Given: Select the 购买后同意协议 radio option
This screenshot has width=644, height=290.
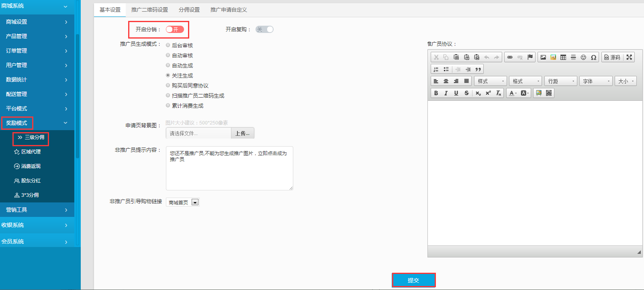Looking at the screenshot, I should [x=168, y=85].
